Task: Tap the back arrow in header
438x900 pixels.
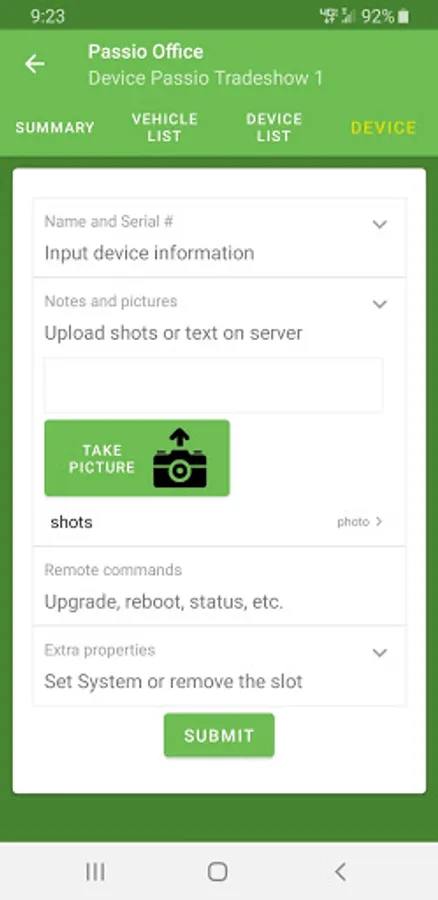Action: [34, 64]
